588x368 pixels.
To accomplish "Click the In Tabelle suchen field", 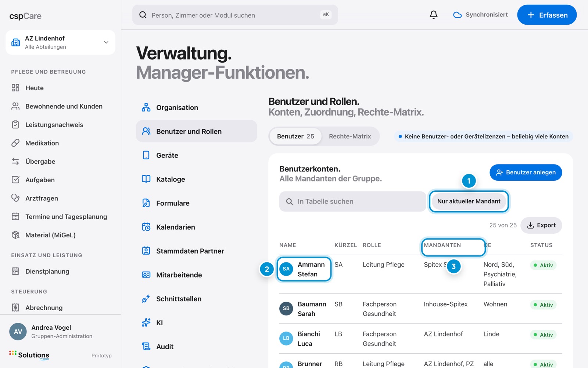I will pyautogui.click(x=352, y=201).
